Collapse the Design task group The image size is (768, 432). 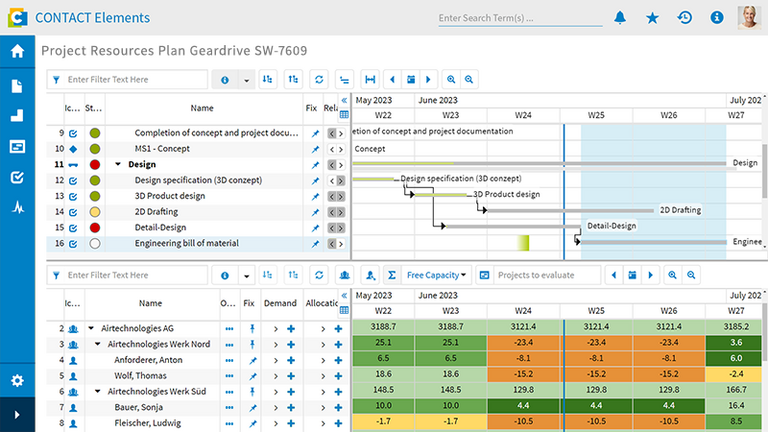(x=118, y=164)
